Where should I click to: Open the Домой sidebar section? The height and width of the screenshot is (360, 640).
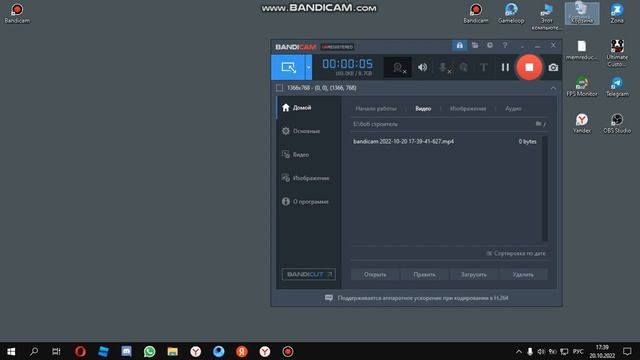pos(309,108)
